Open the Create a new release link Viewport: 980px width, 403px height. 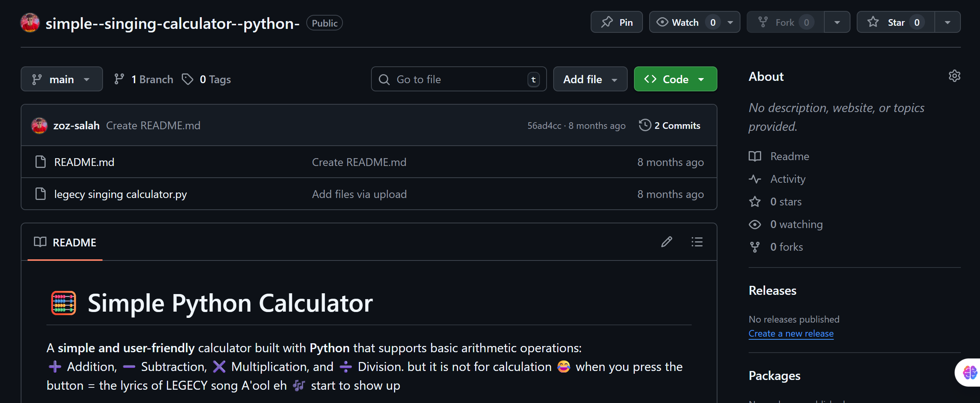tap(791, 333)
